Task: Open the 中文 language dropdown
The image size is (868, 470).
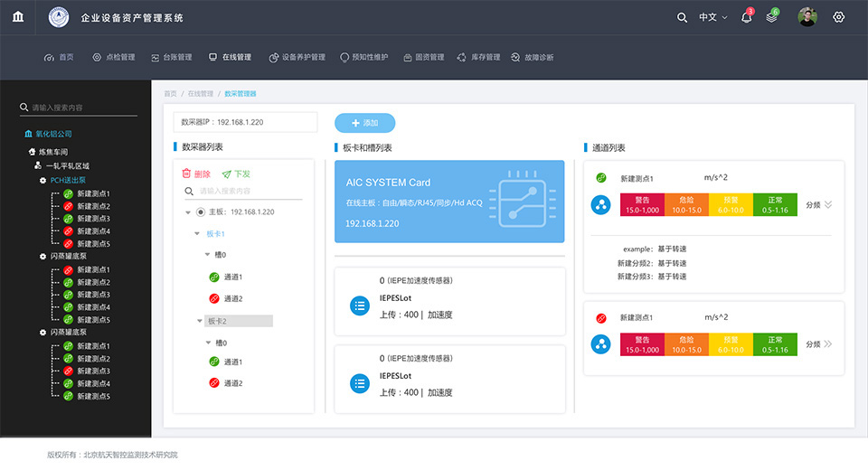Action: (712, 17)
